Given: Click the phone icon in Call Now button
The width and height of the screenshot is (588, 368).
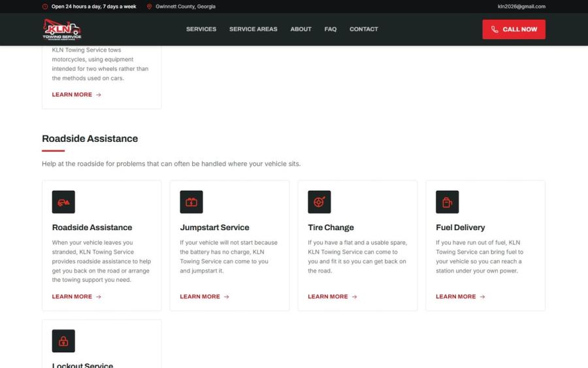Looking at the screenshot, I should [x=495, y=29].
